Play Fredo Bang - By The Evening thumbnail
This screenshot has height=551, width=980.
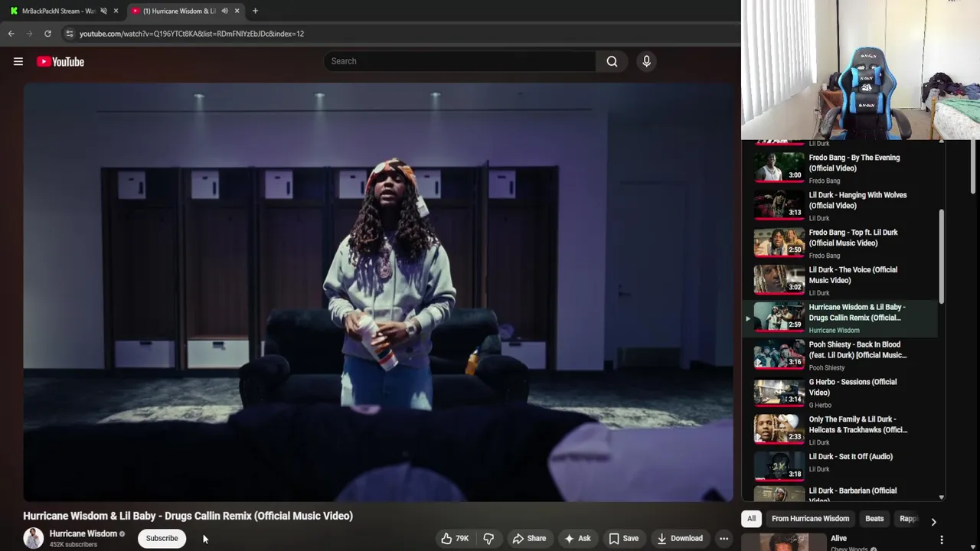click(x=779, y=168)
